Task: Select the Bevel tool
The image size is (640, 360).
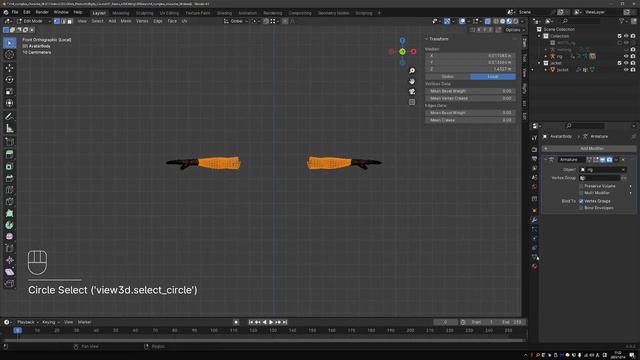Action: click(9, 178)
